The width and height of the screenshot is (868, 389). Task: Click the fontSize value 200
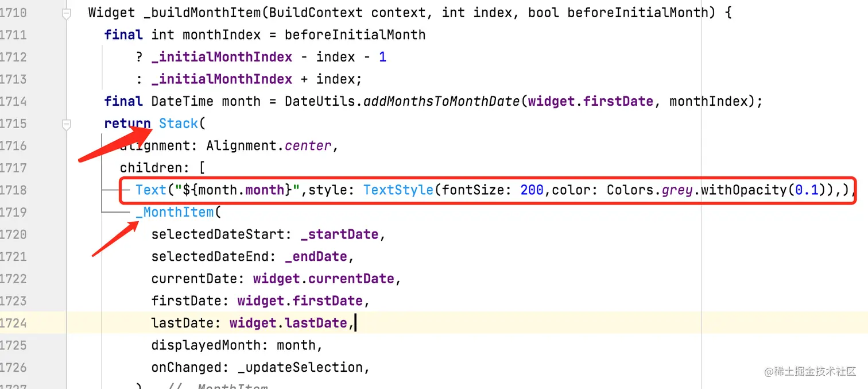[x=532, y=190]
